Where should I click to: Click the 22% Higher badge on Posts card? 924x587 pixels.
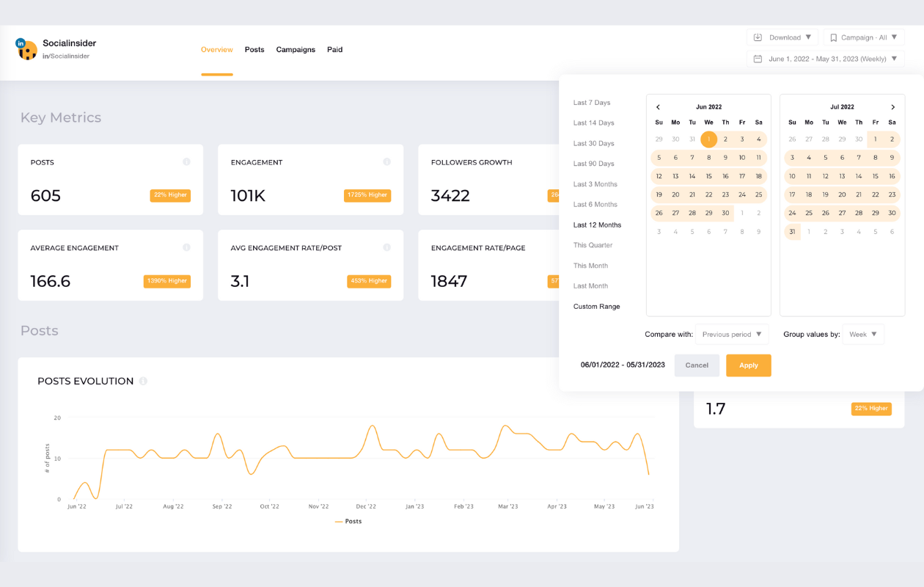pos(170,195)
